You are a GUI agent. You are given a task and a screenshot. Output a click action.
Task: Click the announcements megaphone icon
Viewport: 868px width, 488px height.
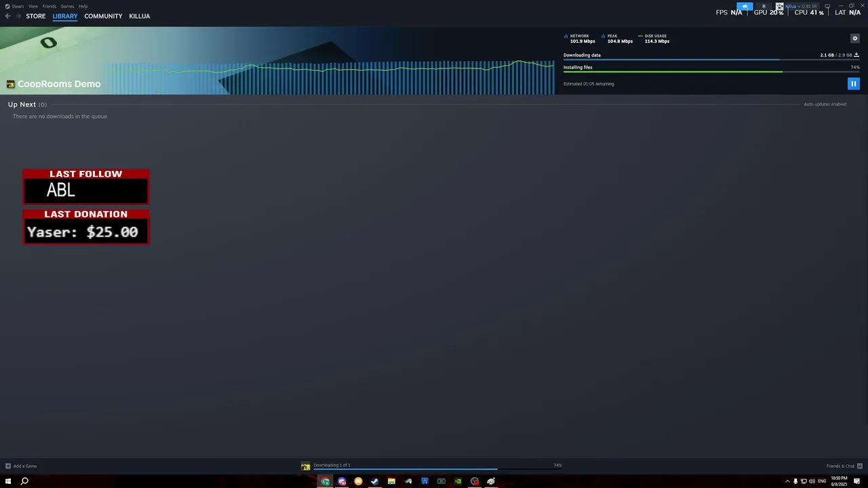tap(745, 6)
